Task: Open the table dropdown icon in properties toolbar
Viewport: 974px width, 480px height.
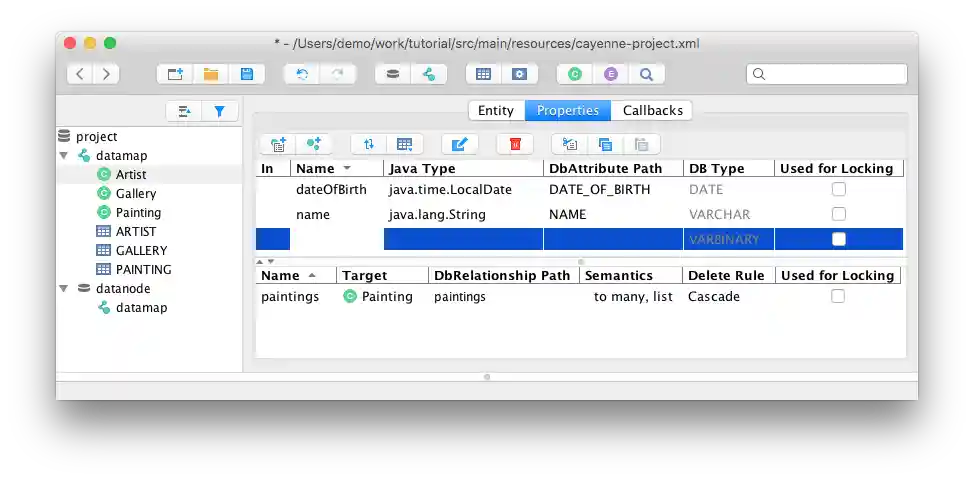Action: pos(405,144)
